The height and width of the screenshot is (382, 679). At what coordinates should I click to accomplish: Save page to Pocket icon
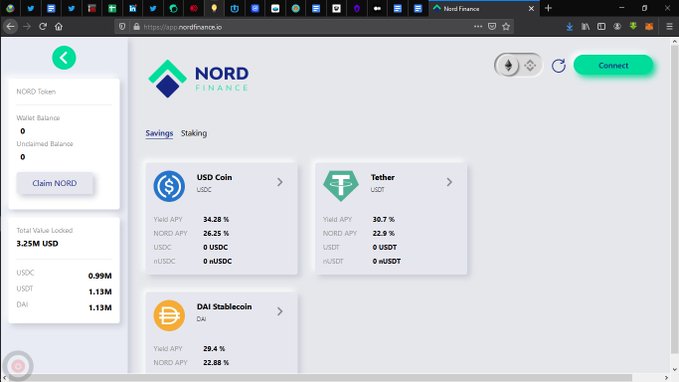[492, 26]
